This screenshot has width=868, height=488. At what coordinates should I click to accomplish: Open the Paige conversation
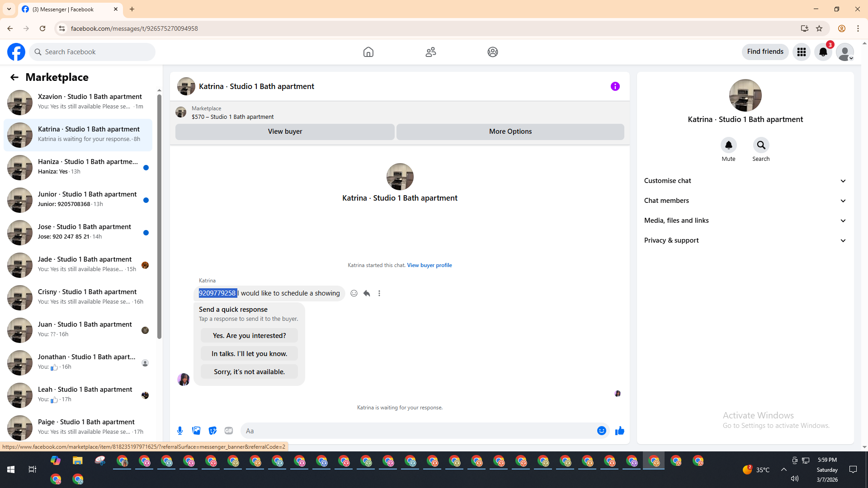(78, 427)
